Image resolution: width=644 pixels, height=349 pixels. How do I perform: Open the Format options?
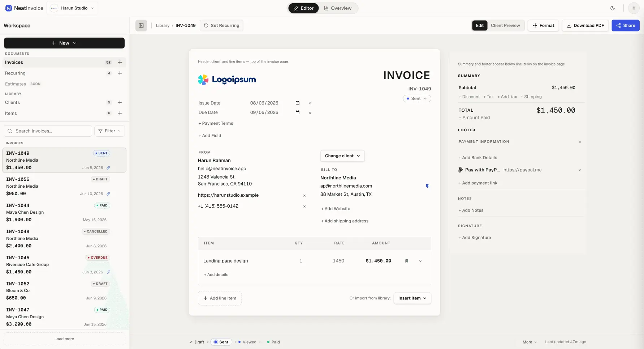click(x=543, y=25)
